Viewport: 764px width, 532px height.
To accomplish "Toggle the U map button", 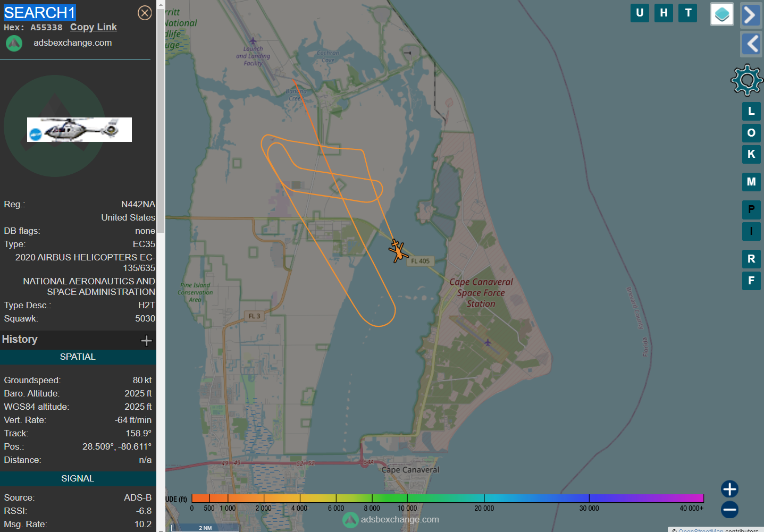I will click(x=640, y=13).
